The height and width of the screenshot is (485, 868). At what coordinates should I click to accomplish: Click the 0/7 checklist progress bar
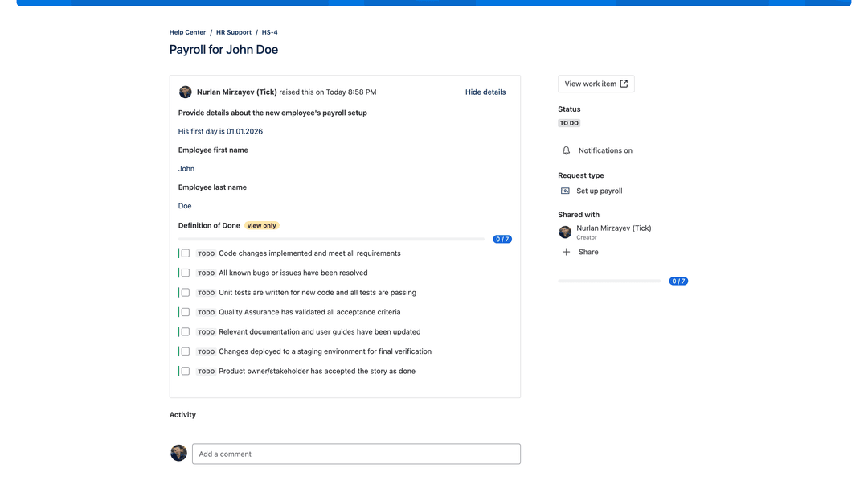pyautogui.click(x=330, y=238)
